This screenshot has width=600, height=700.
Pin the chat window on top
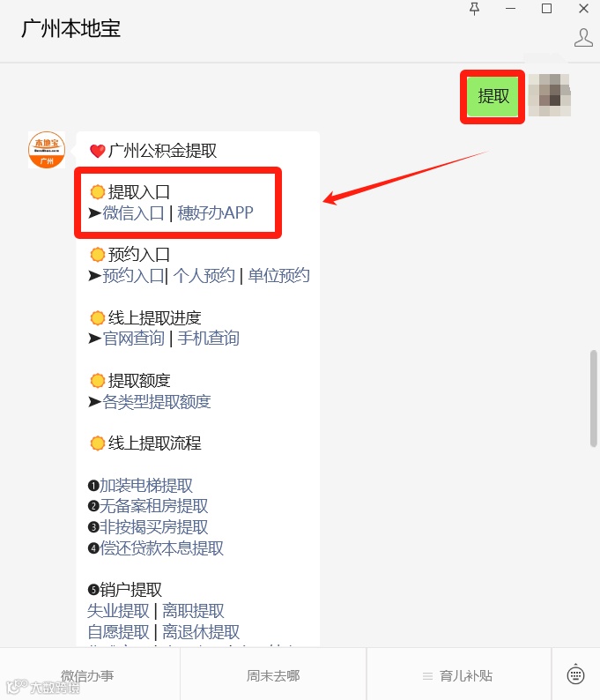point(474,9)
